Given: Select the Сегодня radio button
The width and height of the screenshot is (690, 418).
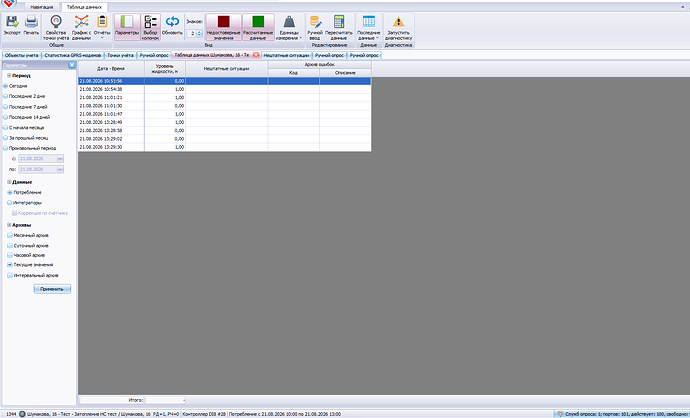Looking at the screenshot, I should (6, 86).
